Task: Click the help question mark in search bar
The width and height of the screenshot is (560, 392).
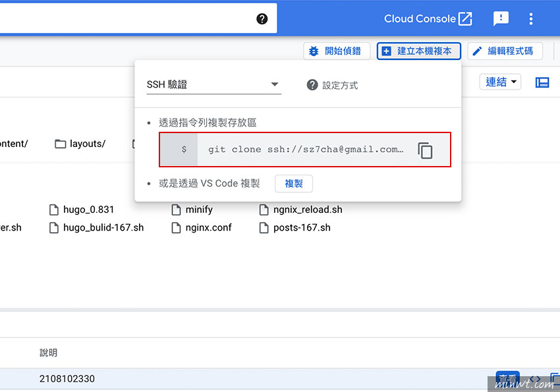Action: click(262, 18)
